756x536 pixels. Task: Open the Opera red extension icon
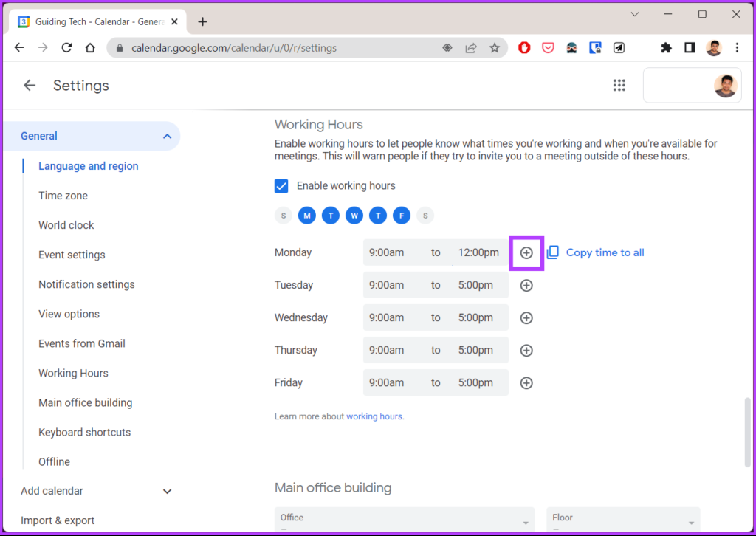pyautogui.click(x=525, y=48)
